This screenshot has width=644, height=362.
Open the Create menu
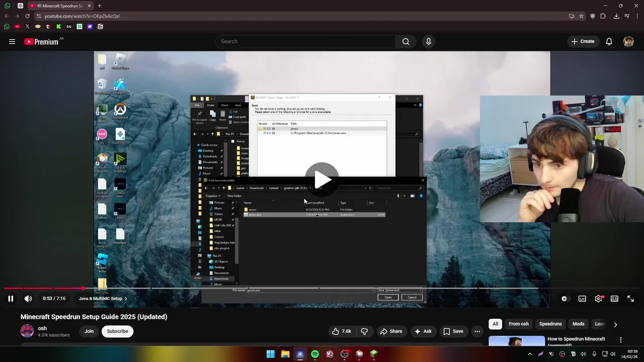(x=583, y=42)
